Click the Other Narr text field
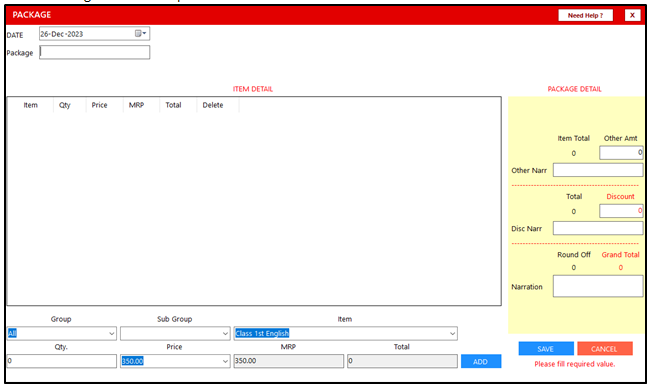Screen dimensions: 654x391 pyautogui.click(x=598, y=170)
